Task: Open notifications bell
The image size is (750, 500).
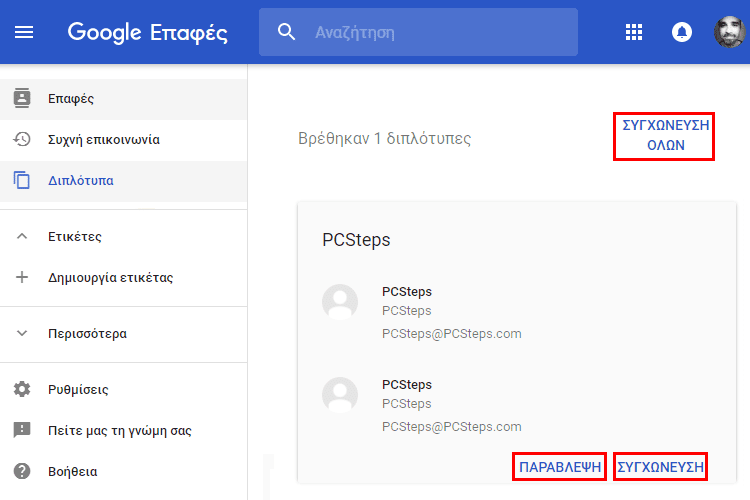Action: pyautogui.click(x=682, y=32)
